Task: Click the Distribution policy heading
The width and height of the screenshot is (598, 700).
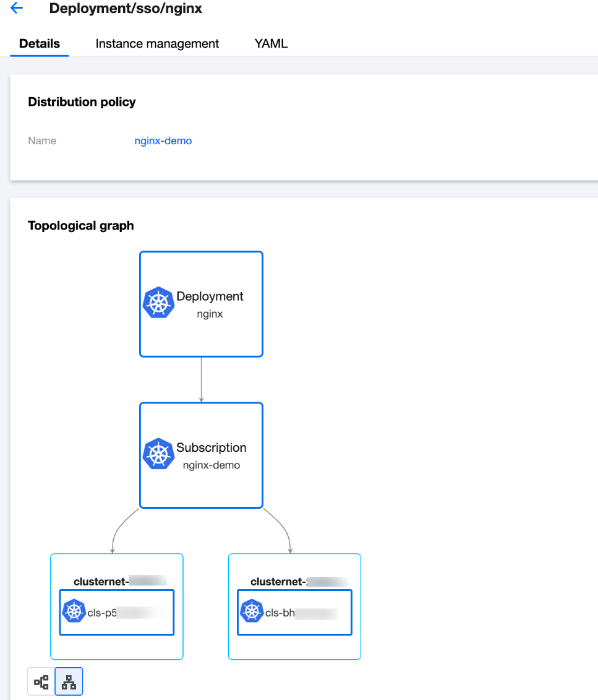Action: coord(82,102)
